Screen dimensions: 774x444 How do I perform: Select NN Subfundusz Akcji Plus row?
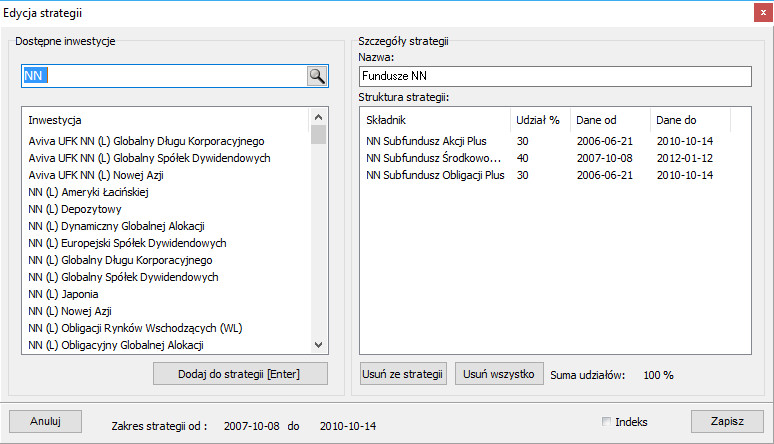coord(427,141)
